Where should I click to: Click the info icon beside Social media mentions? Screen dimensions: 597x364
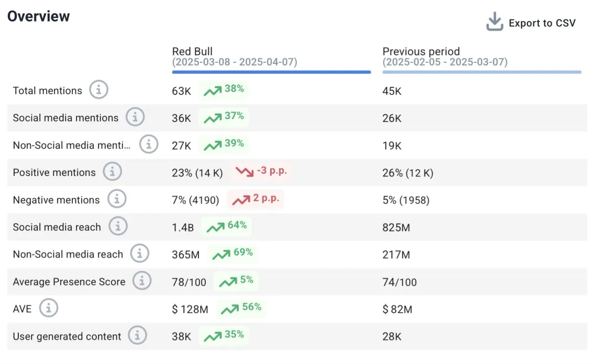[x=135, y=117]
